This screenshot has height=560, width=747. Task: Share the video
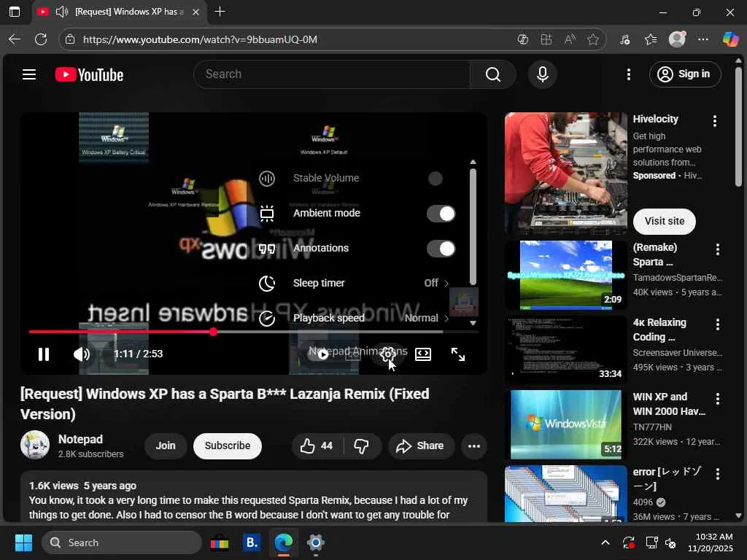(x=420, y=446)
